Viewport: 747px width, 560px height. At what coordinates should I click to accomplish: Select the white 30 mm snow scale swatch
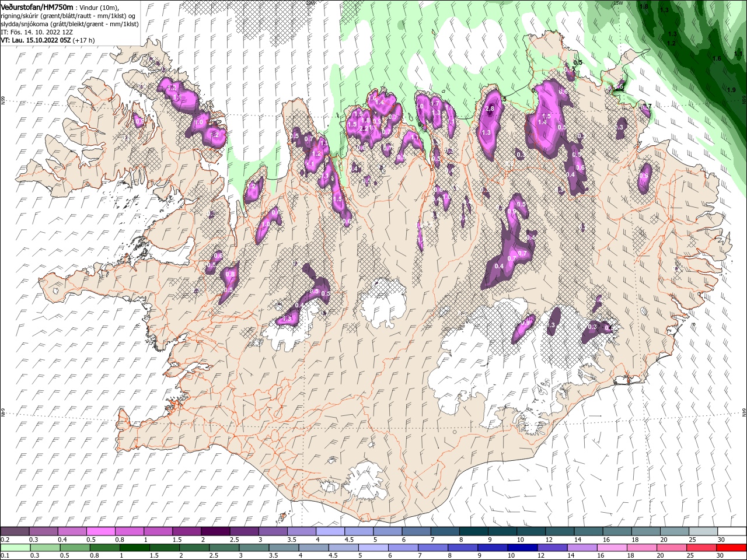click(x=731, y=531)
